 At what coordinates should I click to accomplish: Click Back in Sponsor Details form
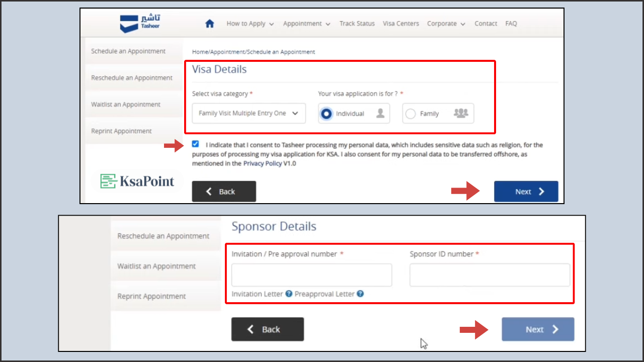[268, 329]
